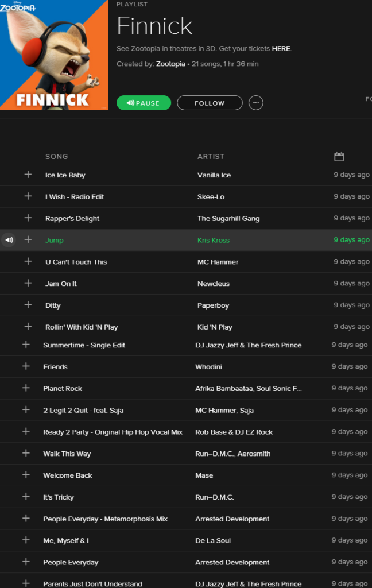Open artist Skee-Lo
372x588 pixels.
pos(211,197)
